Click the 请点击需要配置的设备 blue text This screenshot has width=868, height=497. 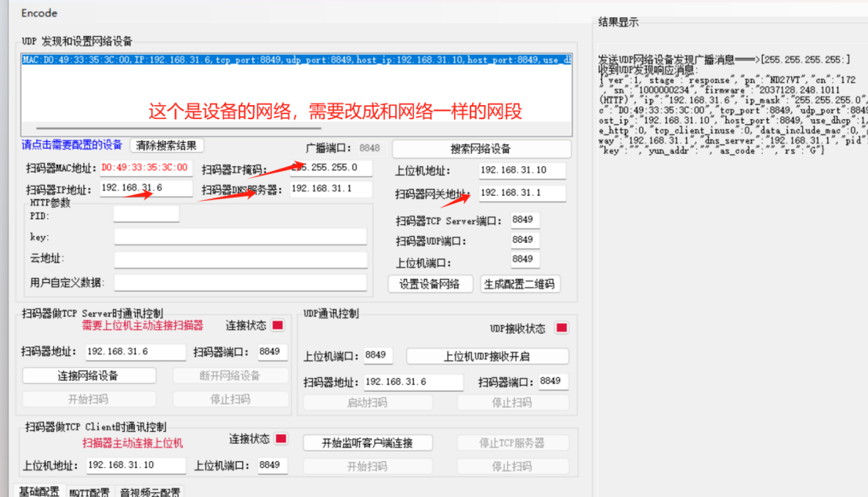tap(71, 145)
